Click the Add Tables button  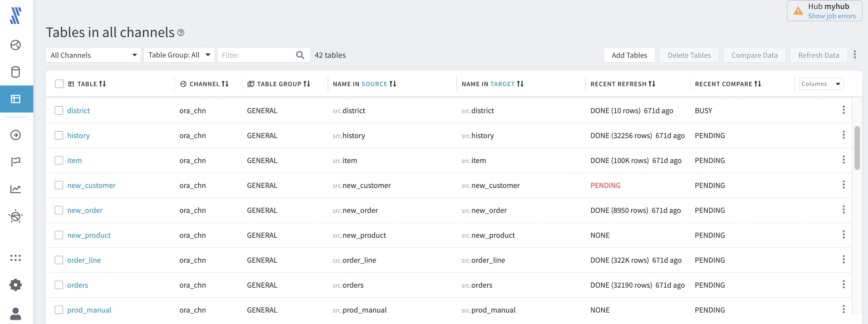pyautogui.click(x=629, y=55)
